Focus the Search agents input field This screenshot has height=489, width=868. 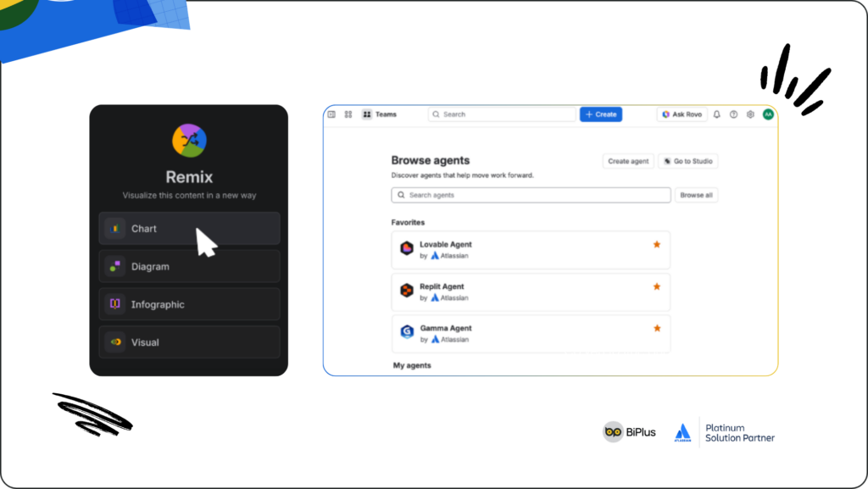point(531,195)
